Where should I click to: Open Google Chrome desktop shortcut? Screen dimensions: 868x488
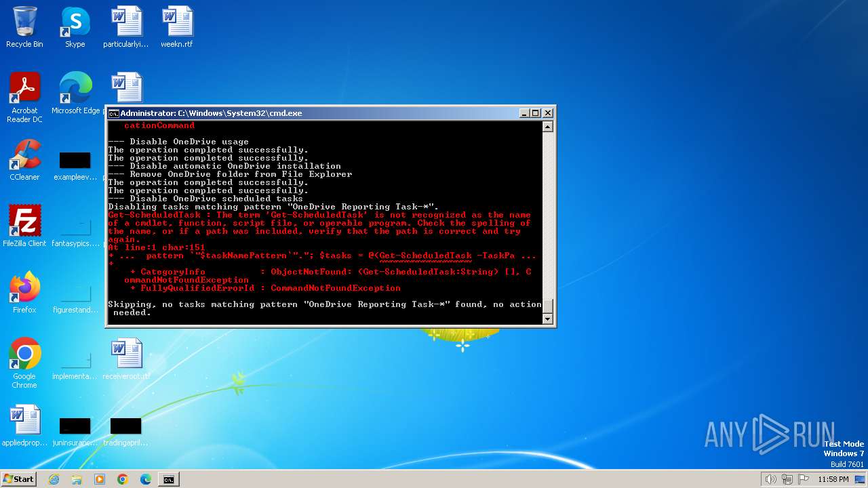24,363
